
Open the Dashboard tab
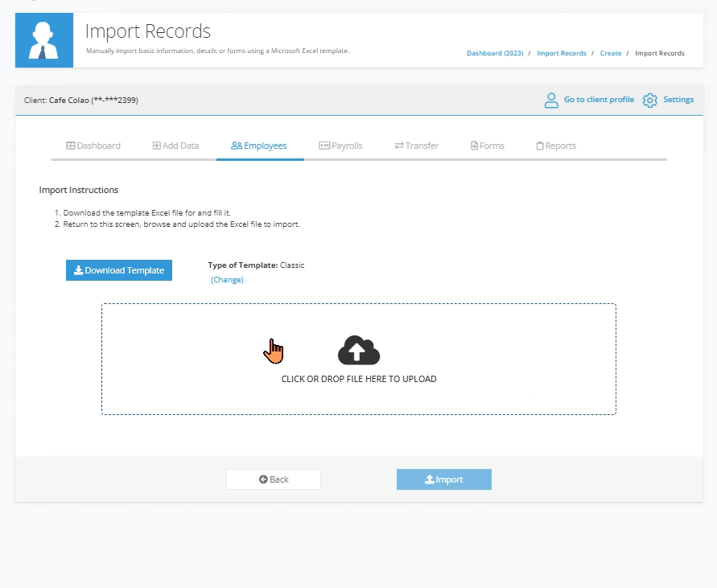coord(93,146)
